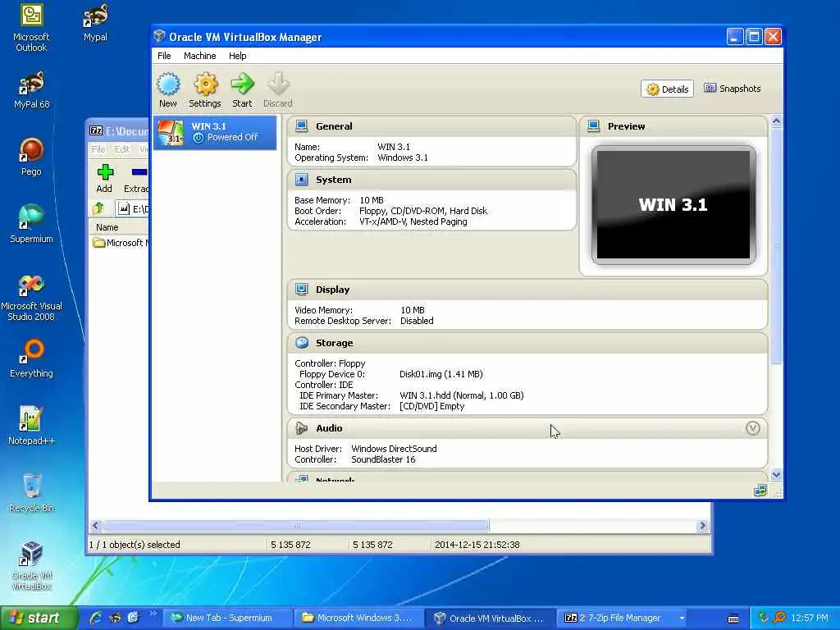Click Extract button in 7-Zip window
The height and width of the screenshot is (630, 840).
click(x=136, y=179)
